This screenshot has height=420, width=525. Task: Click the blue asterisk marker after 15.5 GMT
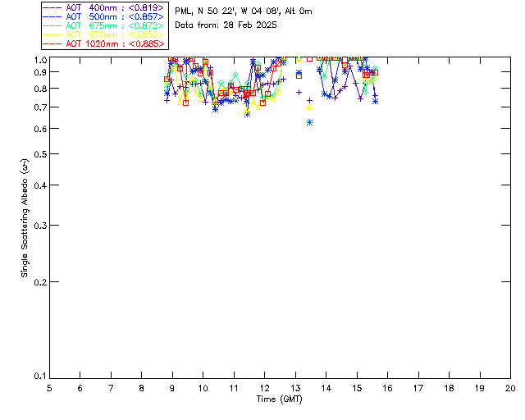375,101
